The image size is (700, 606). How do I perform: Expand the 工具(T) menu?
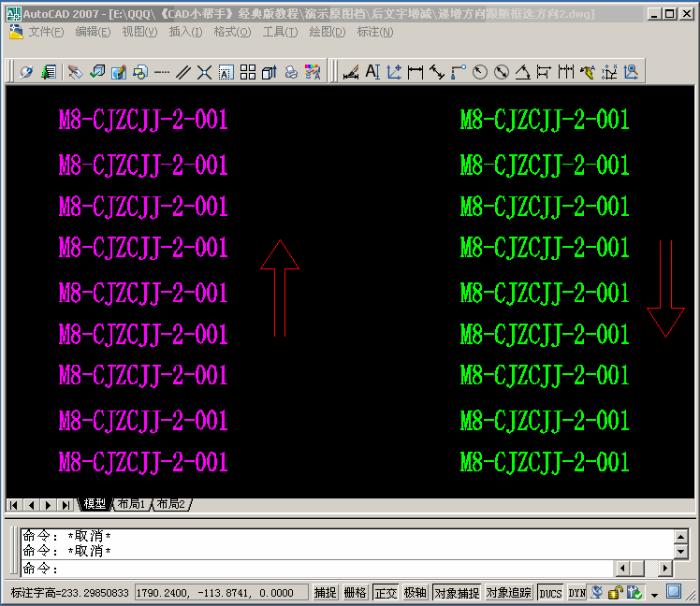coord(279,32)
